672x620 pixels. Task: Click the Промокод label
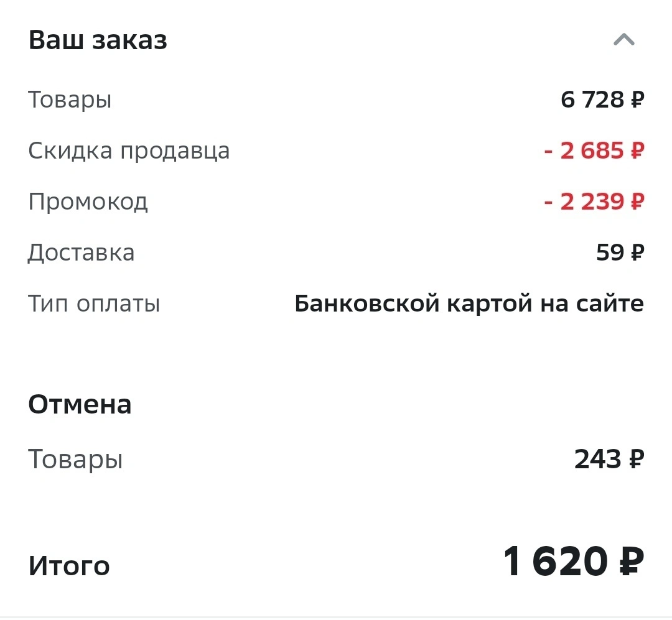tap(88, 201)
